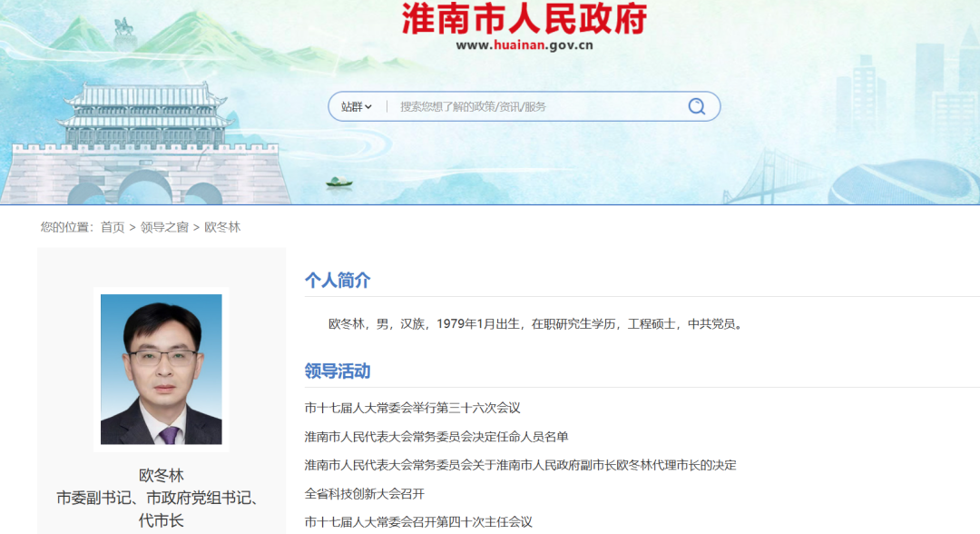The image size is (980, 534).
Task: Click the 淮南市人民政府 site title
Action: [x=524, y=19]
